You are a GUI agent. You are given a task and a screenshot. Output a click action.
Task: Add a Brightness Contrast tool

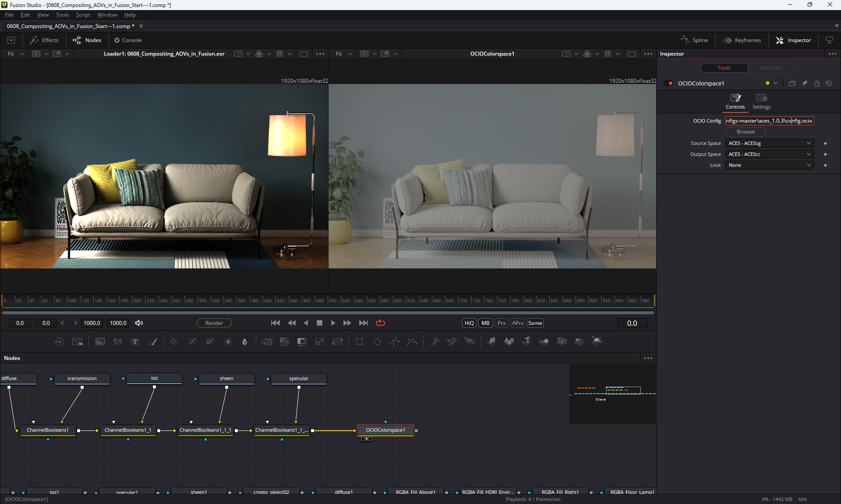pos(228,342)
